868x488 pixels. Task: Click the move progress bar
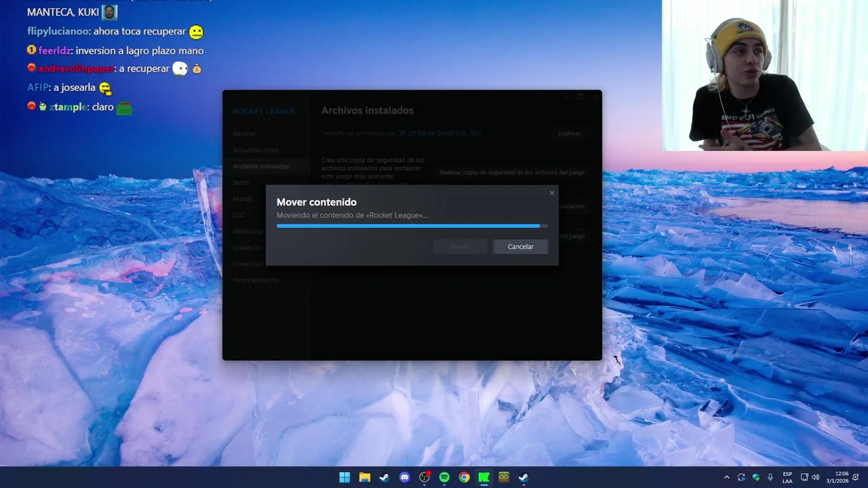tap(412, 226)
